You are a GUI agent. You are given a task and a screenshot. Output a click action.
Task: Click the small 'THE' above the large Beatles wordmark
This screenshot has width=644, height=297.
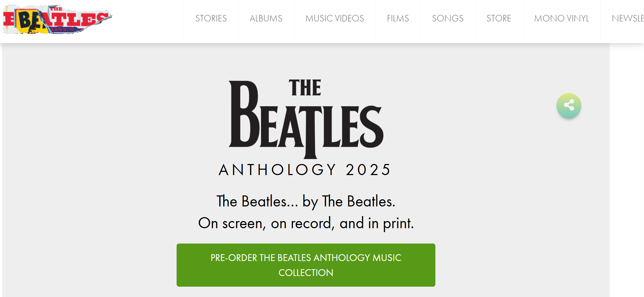tap(305, 88)
